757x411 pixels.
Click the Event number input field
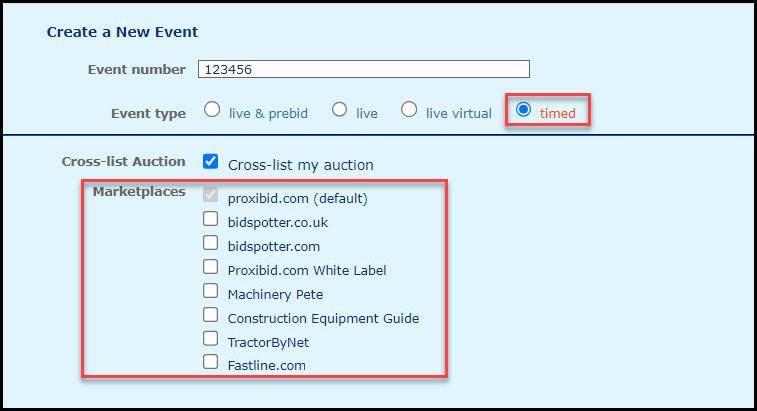point(364,69)
